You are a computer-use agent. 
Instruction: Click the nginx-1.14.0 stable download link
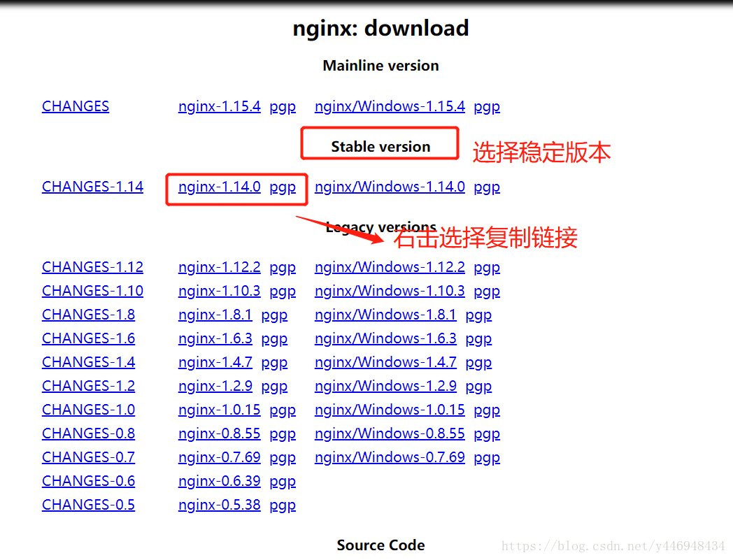tap(219, 187)
